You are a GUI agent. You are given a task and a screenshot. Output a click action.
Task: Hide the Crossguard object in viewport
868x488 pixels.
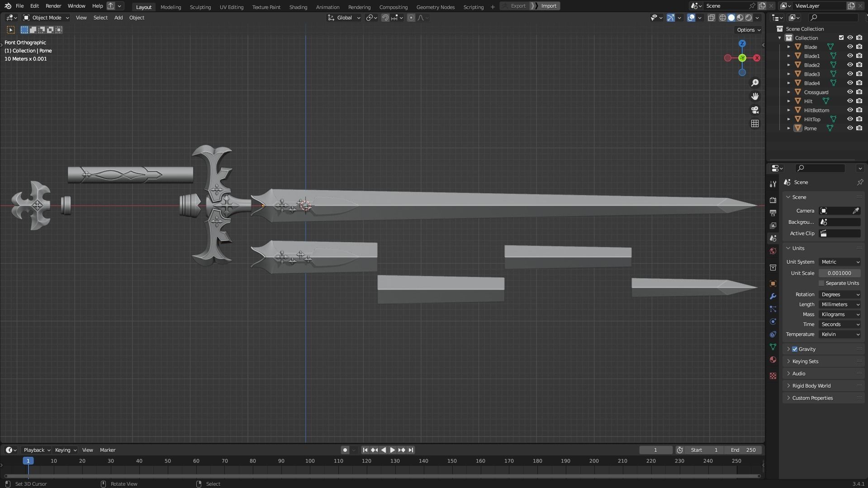[849, 92]
